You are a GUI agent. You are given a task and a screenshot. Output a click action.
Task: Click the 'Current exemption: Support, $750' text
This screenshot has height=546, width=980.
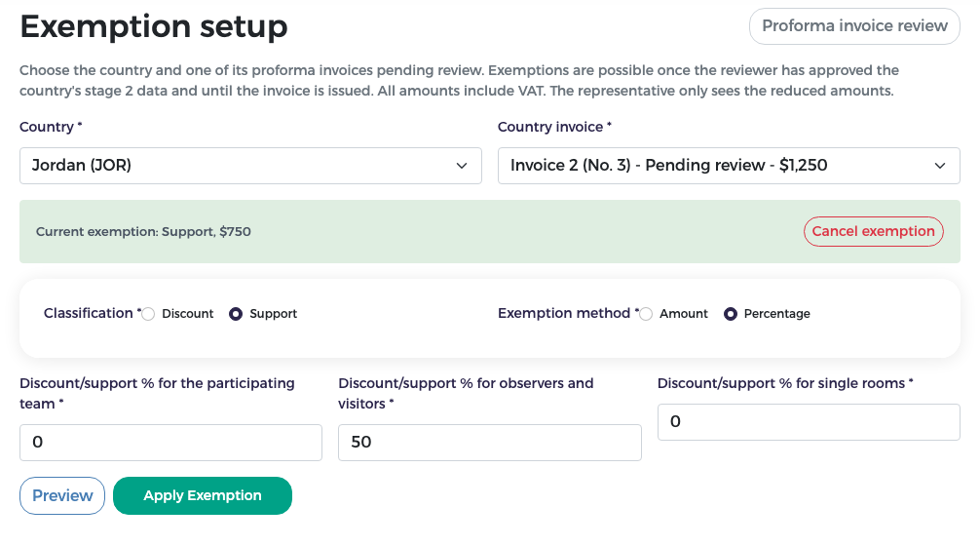(143, 232)
